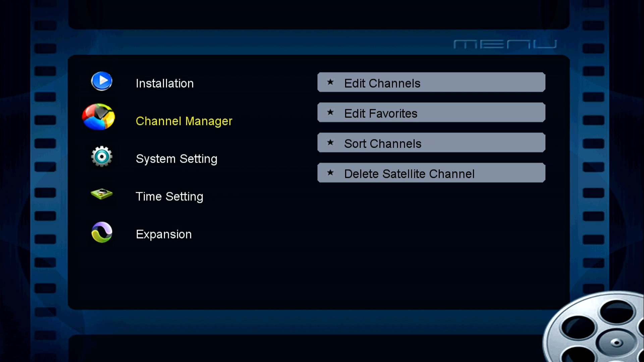
Task: Go to Time Setting
Action: [x=169, y=197]
